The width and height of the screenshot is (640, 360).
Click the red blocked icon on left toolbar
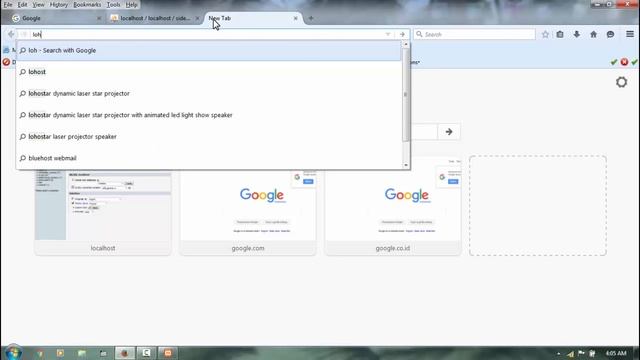pyautogui.click(x=6, y=62)
